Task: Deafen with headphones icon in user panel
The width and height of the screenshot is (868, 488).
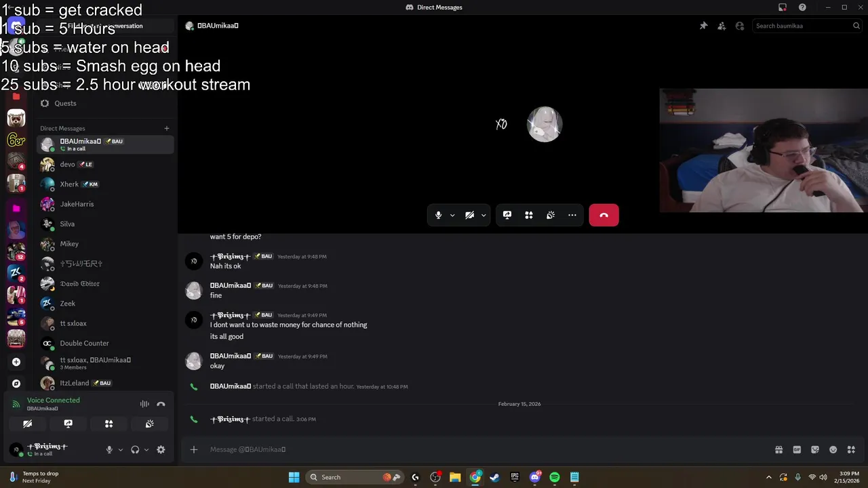Action: coord(135,449)
